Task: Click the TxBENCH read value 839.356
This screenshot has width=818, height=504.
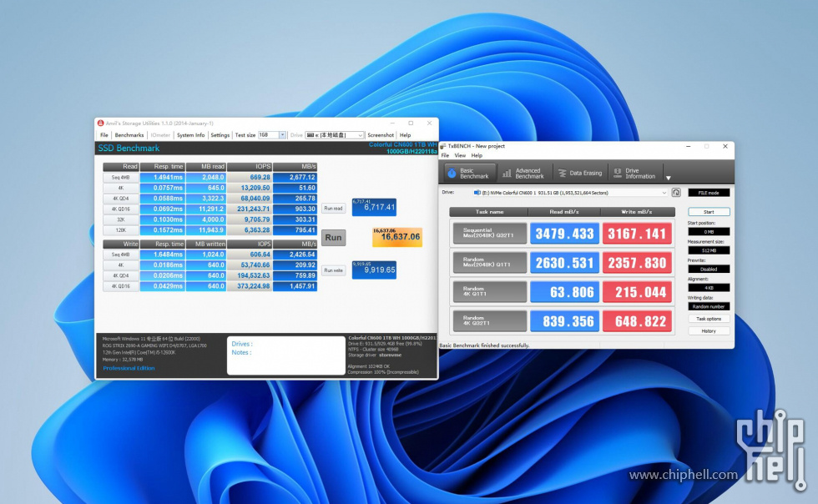Action: pos(564,321)
